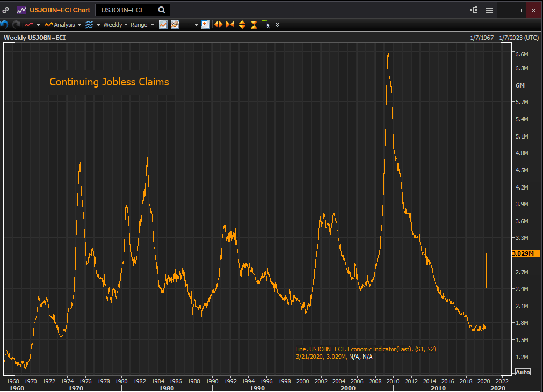543x392 pixels.
Task: Click the undo arrow icon
Action: click(x=4, y=25)
